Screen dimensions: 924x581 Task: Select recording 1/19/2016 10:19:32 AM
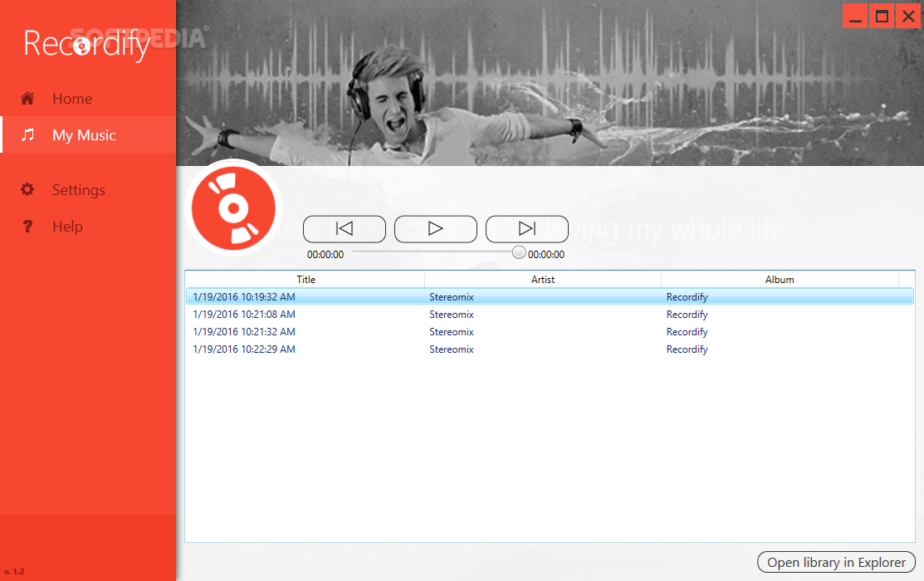pyautogui.click(x=550, y=297)
